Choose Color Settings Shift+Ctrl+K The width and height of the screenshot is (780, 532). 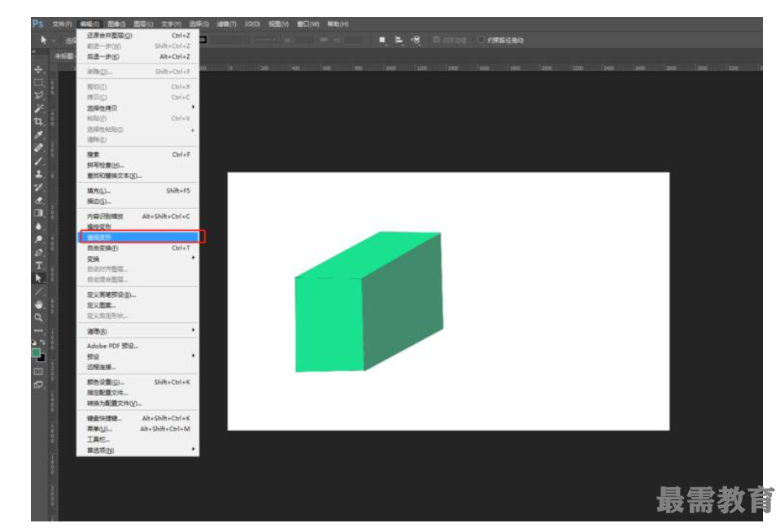[x=137, y=382]
